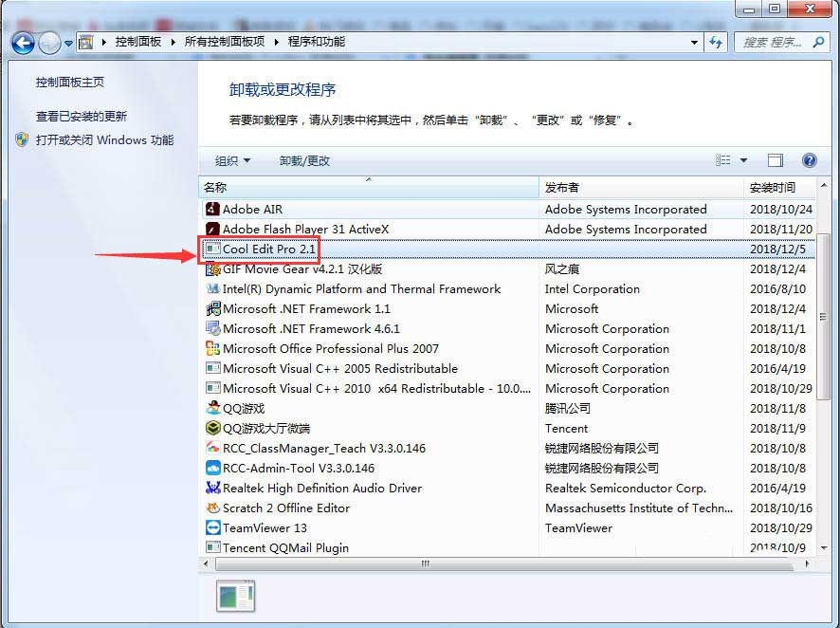Click the Forward navigation arrow button
840x628 pixels.
click(x=50, y=43)
